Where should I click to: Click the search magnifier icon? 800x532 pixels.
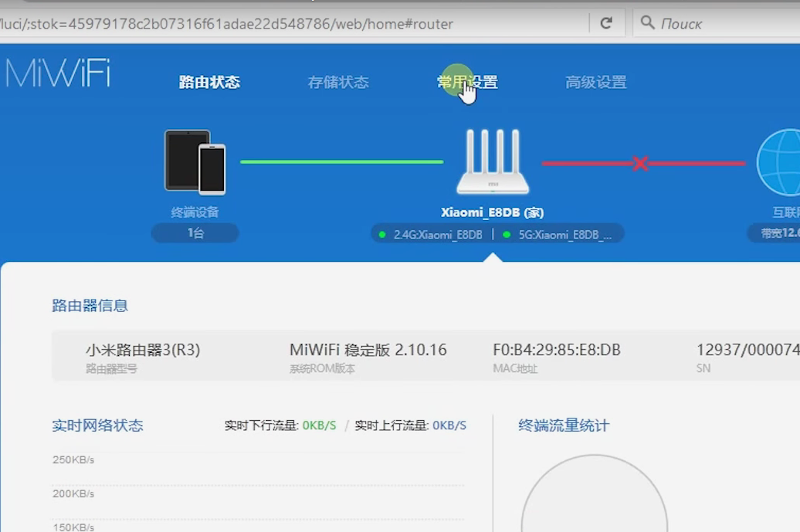[x=647, y=22]
